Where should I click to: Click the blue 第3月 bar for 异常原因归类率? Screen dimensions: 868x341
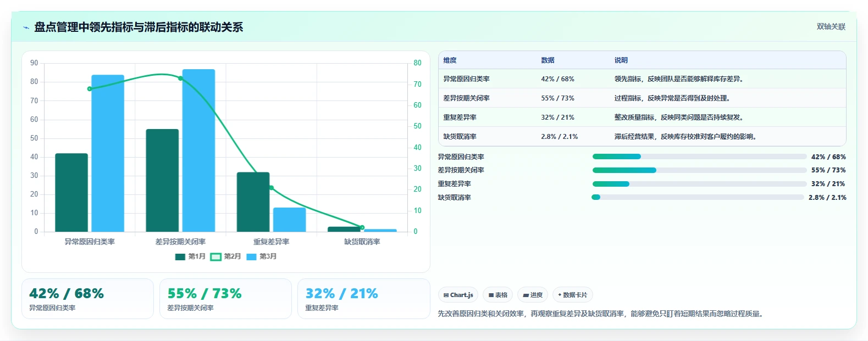tap(108, 153)
